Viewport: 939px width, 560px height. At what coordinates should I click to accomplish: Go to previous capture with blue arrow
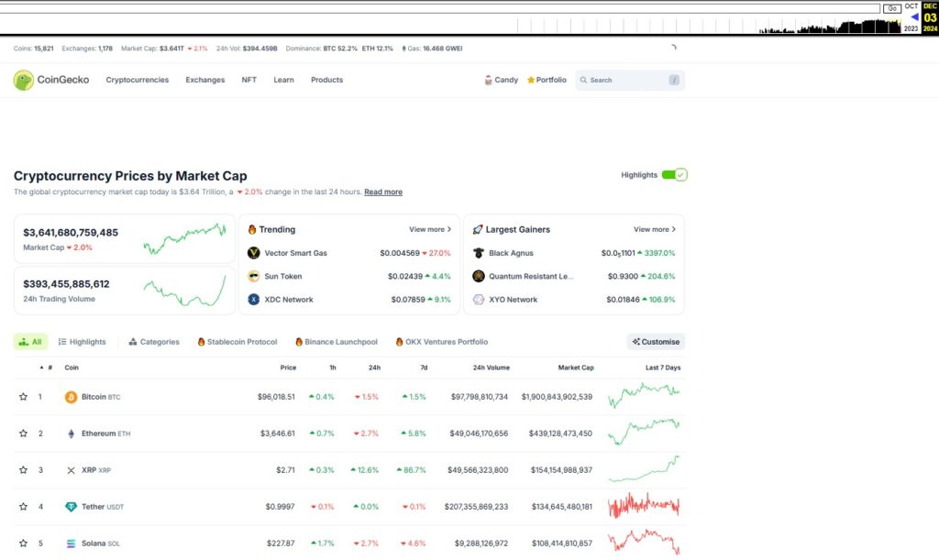[914, 16]
